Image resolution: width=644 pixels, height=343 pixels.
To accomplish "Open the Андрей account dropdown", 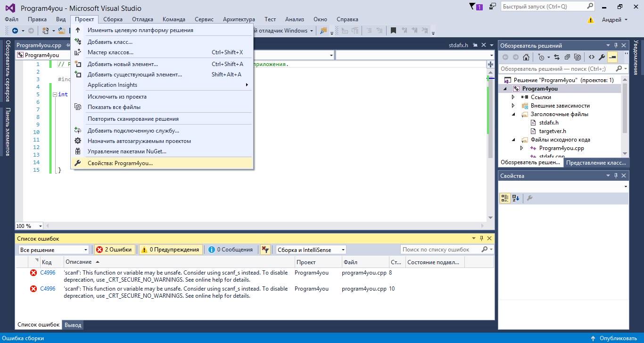I will point(615,20).
